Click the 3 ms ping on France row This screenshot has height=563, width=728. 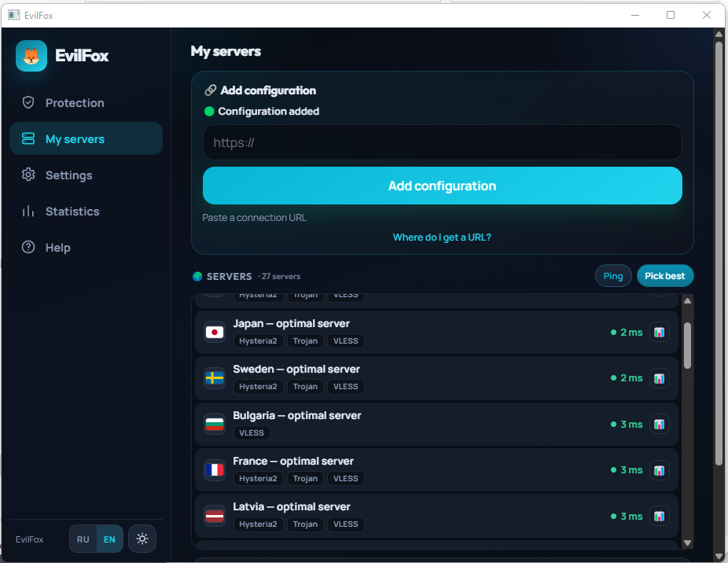(x=627, y=470)
